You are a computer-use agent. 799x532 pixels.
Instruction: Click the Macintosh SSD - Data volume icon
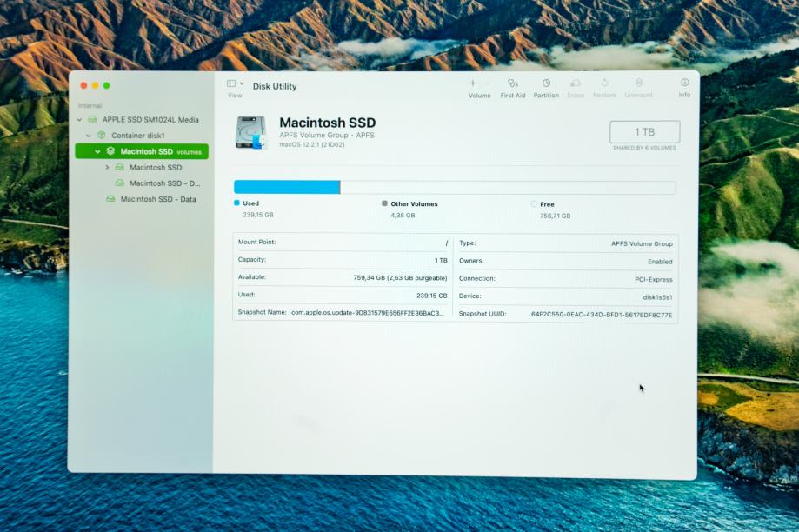[x=110, y=199]
